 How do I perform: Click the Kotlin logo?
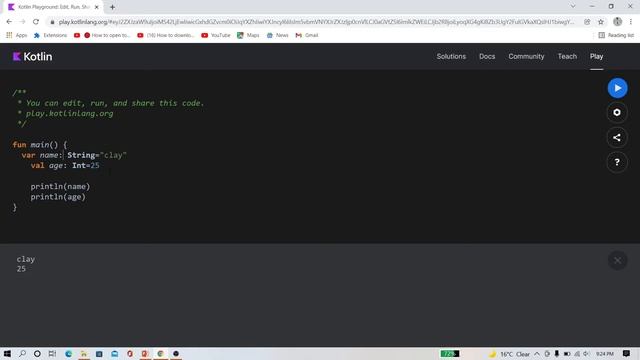(x=32, y=56)
